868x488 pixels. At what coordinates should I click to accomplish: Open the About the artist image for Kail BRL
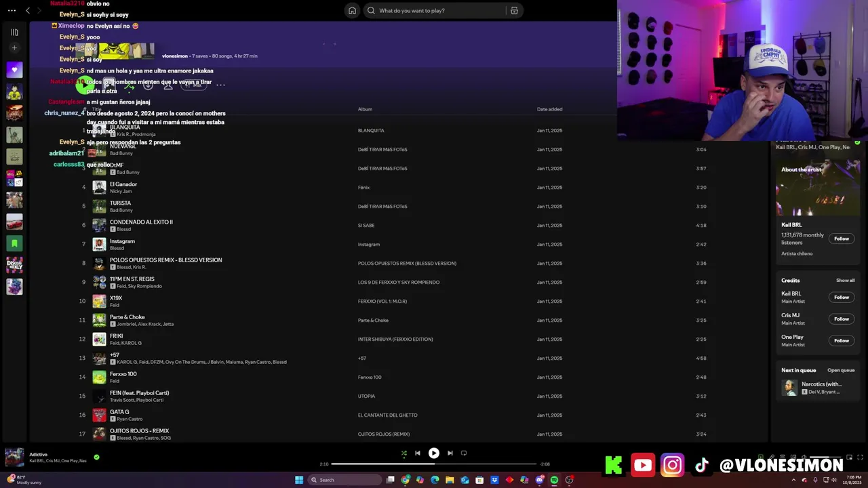[x=818, y=188]
